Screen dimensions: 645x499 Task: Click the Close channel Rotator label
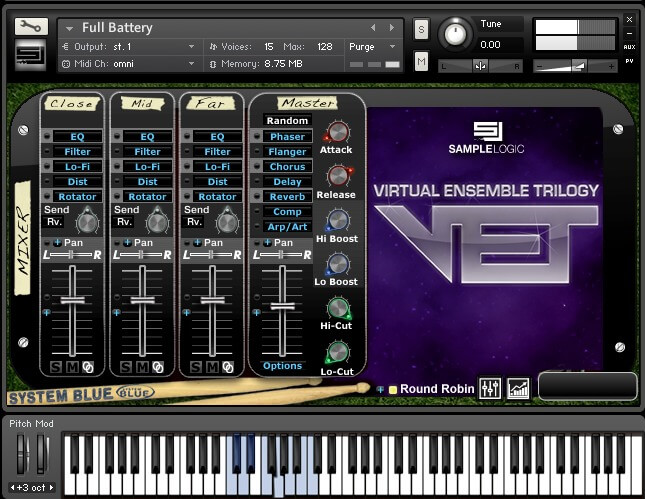(77, 197)
